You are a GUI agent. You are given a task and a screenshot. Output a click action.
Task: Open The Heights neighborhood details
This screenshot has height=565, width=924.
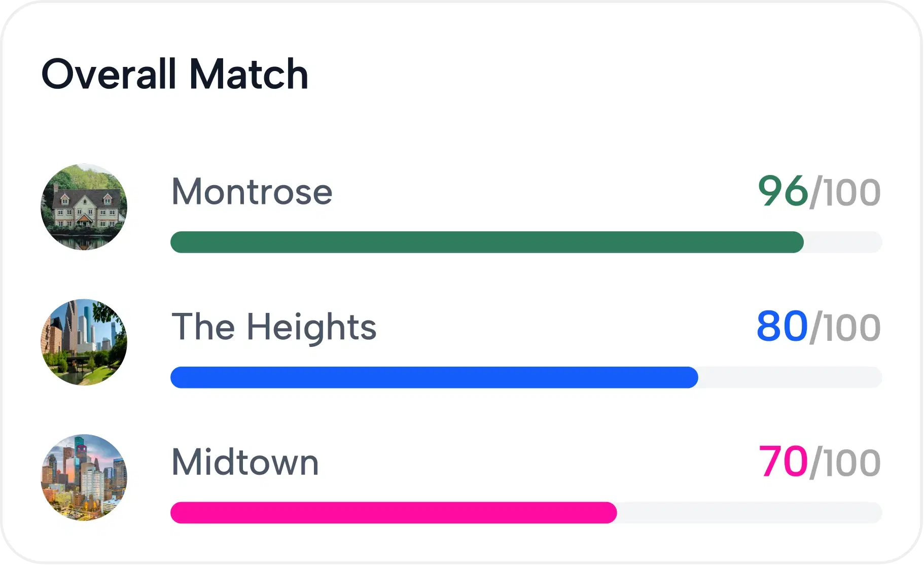point(274,327)
